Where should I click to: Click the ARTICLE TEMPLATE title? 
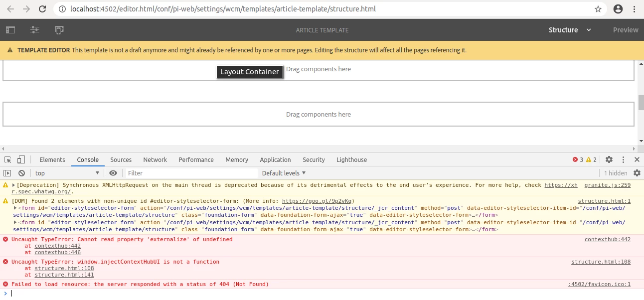(322, 30)
